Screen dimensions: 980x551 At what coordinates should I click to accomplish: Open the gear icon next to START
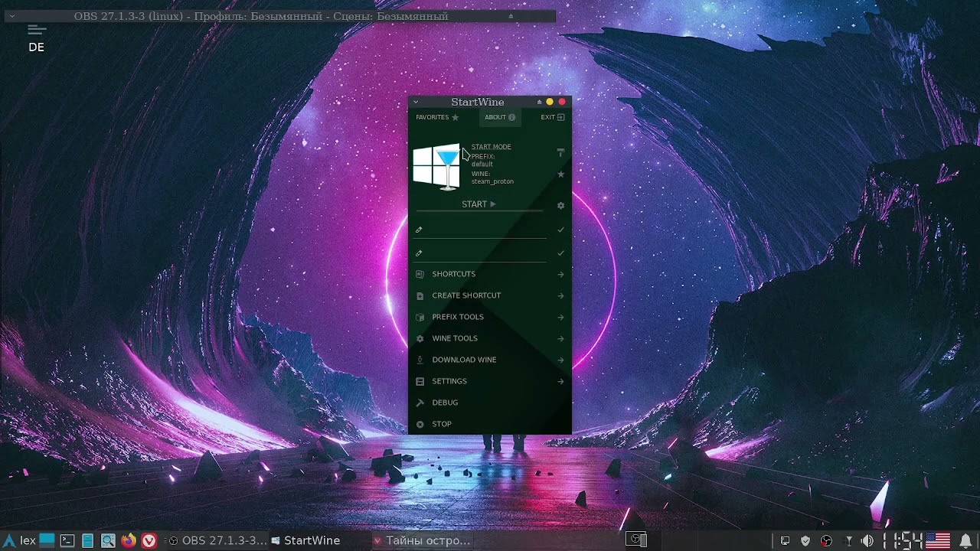tap(560, 206)
